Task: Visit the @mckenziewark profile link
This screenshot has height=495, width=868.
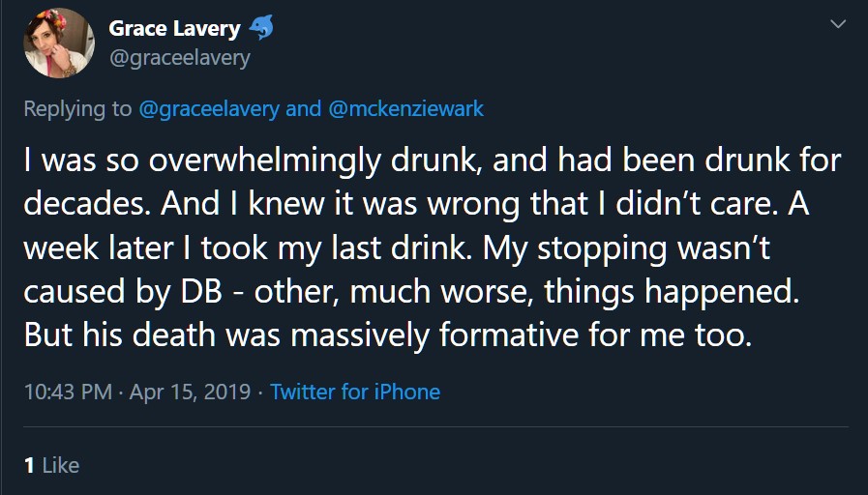Action: click(x=406, y=108)
